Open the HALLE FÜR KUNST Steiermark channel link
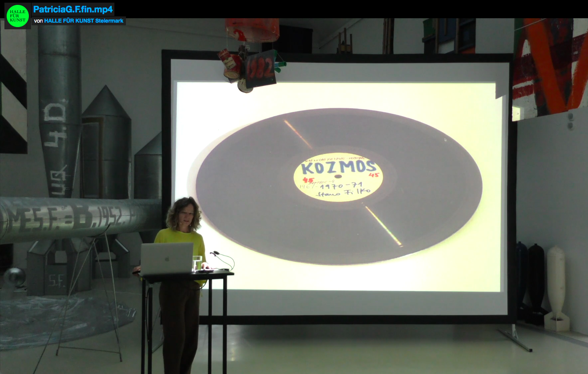 coord(84,21)
